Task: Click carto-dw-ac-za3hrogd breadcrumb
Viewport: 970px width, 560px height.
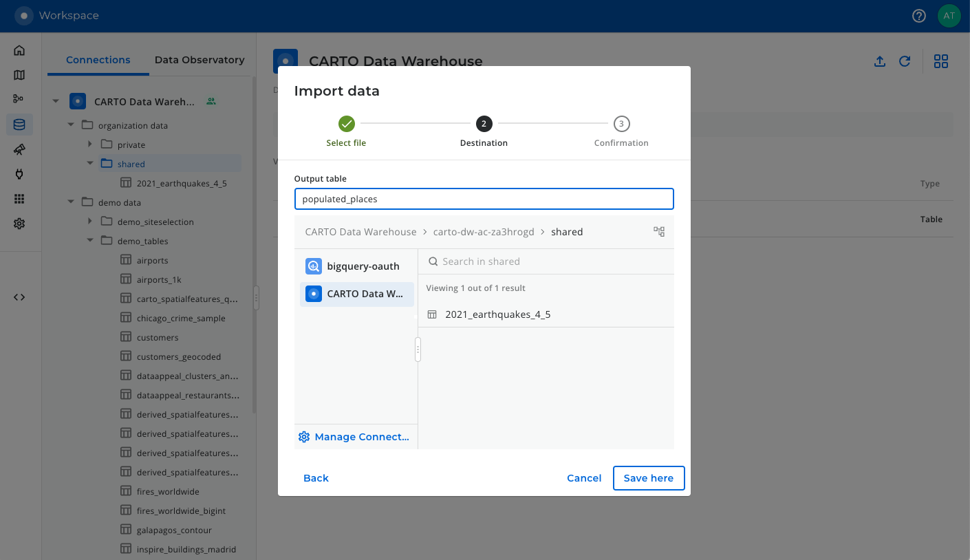Action: (484, 232)
